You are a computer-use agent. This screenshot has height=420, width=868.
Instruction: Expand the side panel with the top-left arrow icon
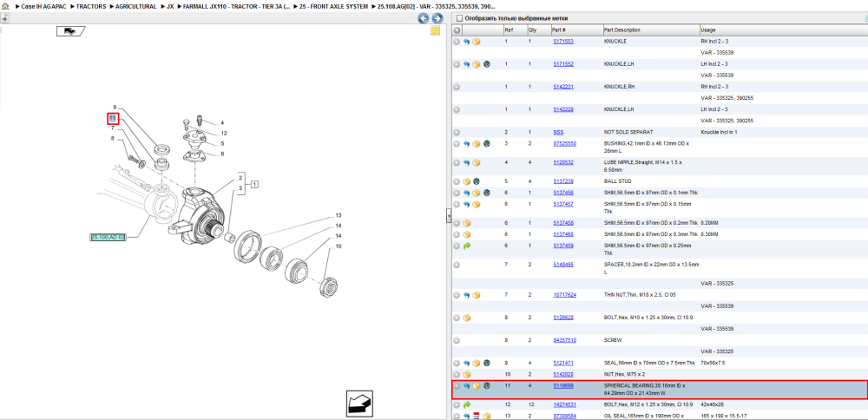tap(4, 17)
